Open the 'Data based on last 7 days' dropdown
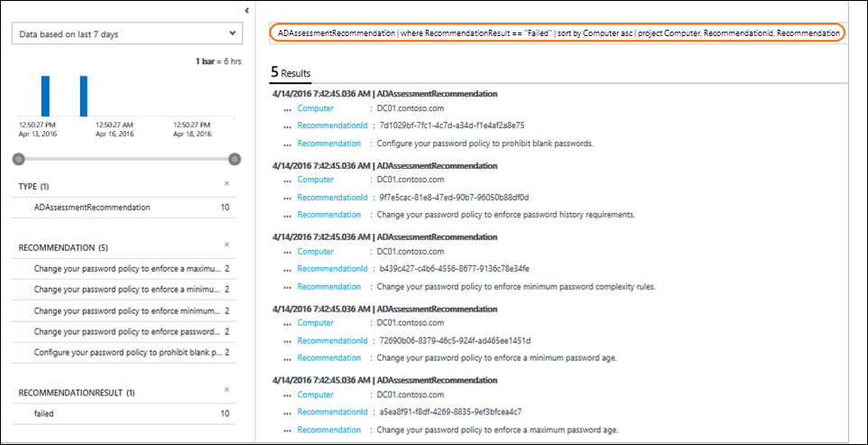 coord(126,34)
